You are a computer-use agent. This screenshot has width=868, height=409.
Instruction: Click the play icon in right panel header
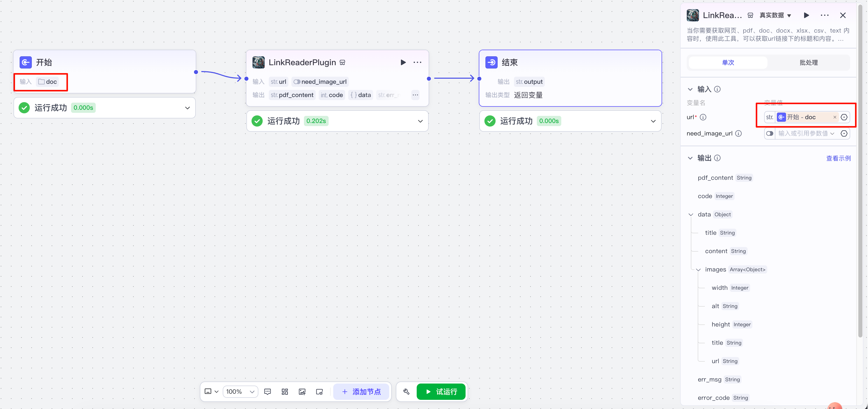click(806, 15)
